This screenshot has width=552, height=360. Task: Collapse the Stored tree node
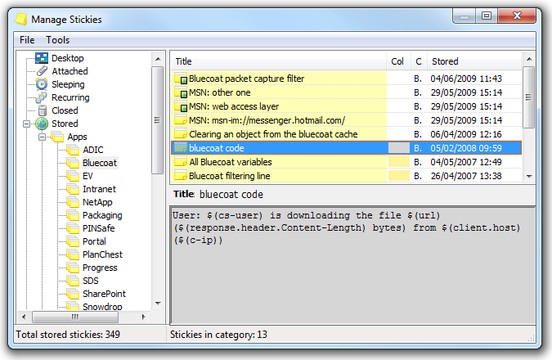point(26,124)
